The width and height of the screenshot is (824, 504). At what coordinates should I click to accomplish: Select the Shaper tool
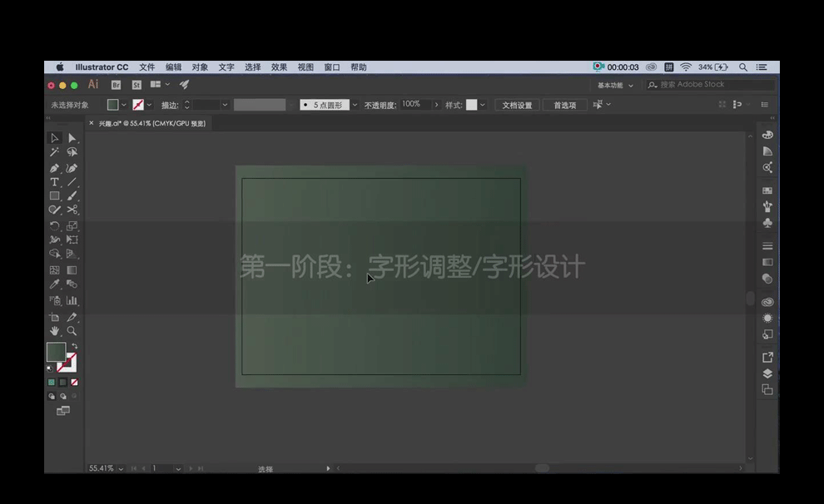pyautogui.click(x=54, y=210)
